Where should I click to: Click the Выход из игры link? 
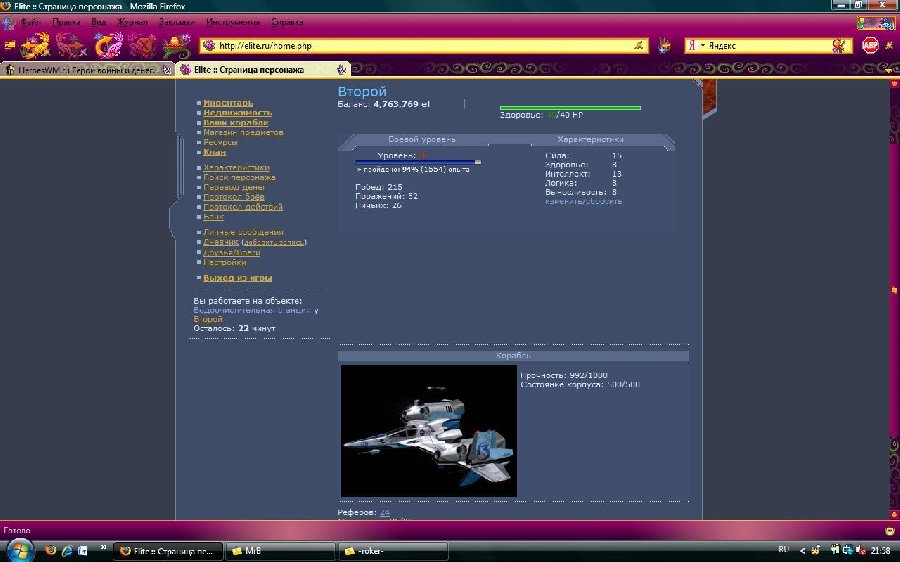coord(238,278)
